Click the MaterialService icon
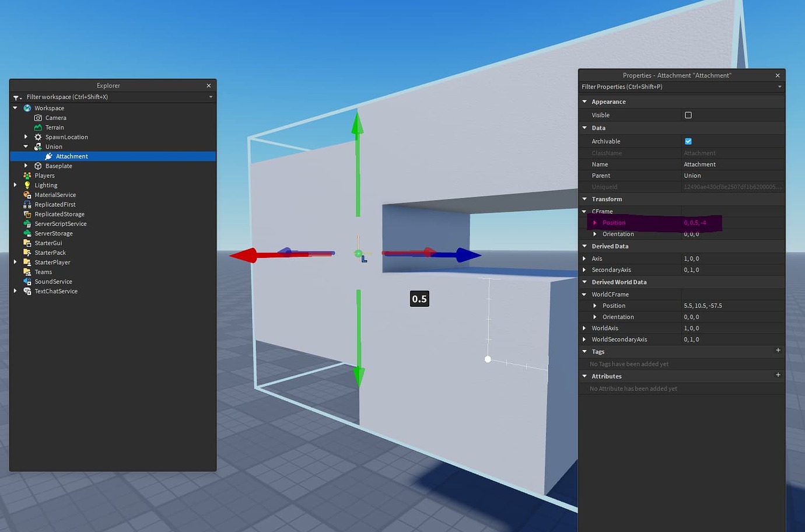 click(27, 195)
